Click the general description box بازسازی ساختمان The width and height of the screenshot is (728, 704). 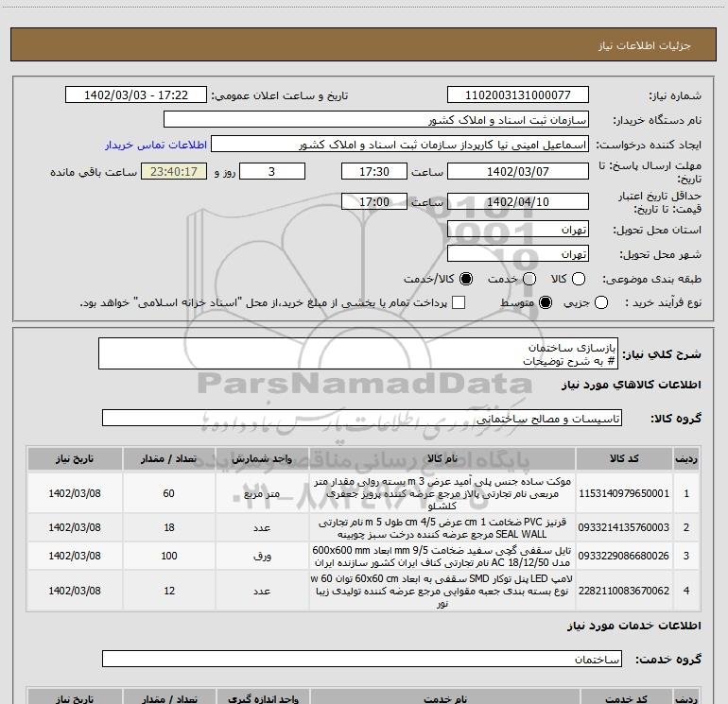(x=358, y=353)
